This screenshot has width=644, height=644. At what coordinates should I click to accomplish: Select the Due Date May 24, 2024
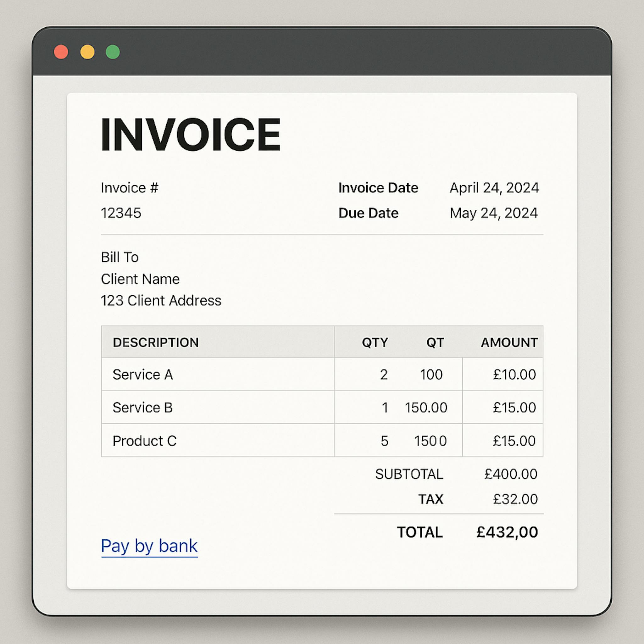[x=493, y=213]
